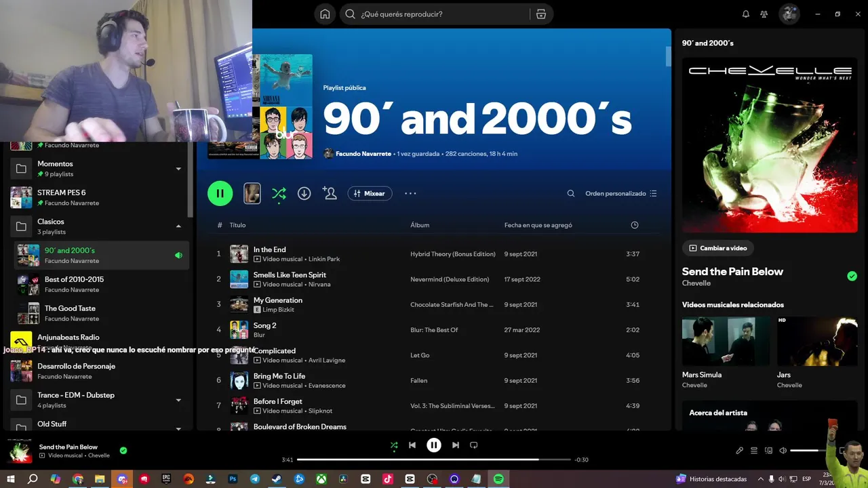
Task: Open Chevelle artist link in side panel
Action: (x=696, y=283)
